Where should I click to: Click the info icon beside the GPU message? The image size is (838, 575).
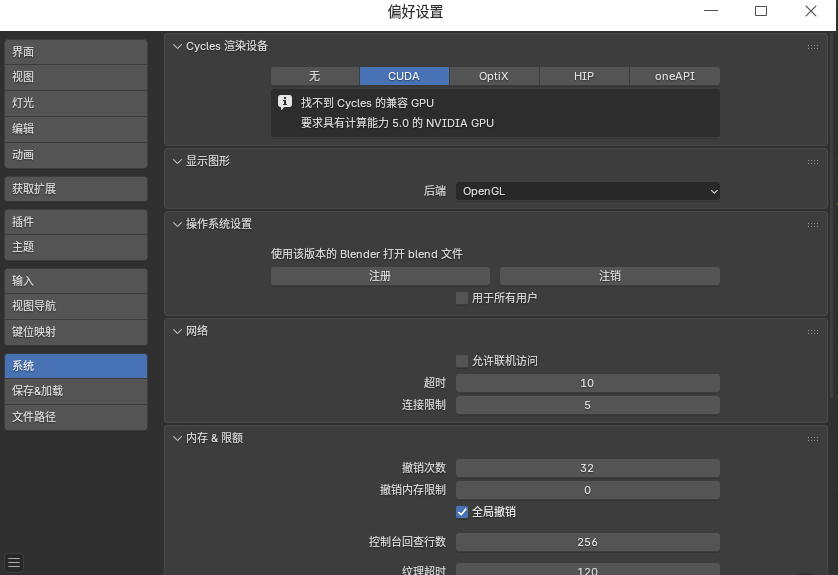(x=285, y=102)
